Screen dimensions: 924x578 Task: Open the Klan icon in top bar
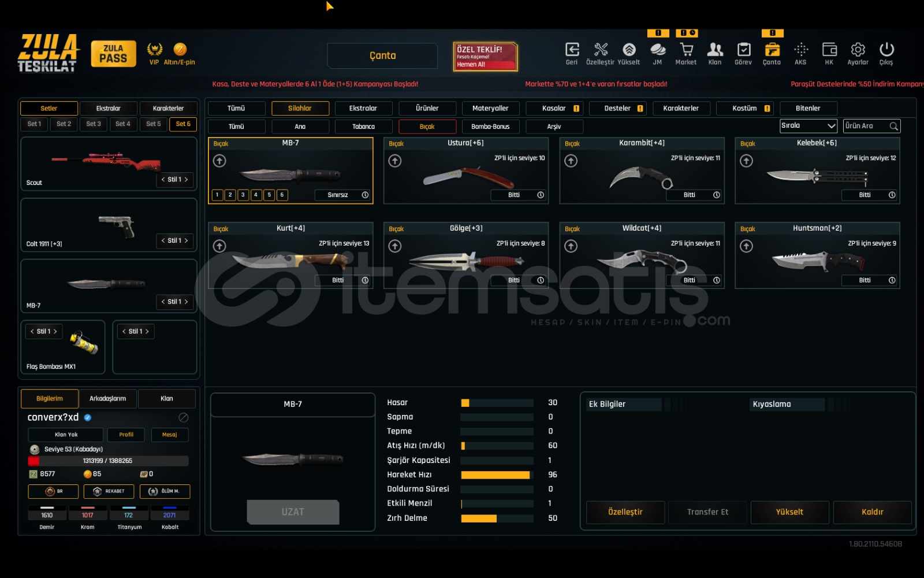[715, 50]
